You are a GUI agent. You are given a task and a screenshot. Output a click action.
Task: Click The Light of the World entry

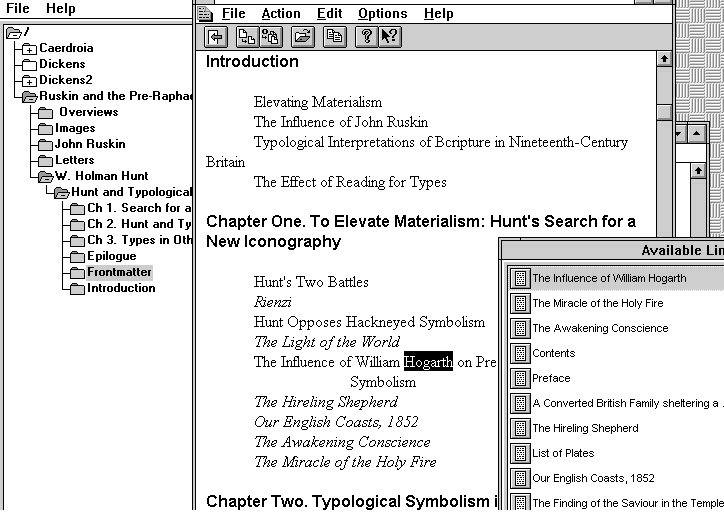[x=327, y=342]
